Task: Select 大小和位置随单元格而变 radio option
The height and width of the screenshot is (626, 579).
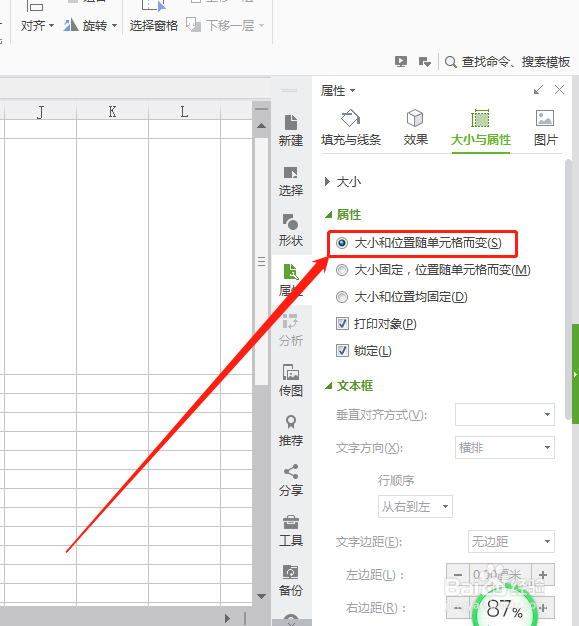Action: (342, 243)
